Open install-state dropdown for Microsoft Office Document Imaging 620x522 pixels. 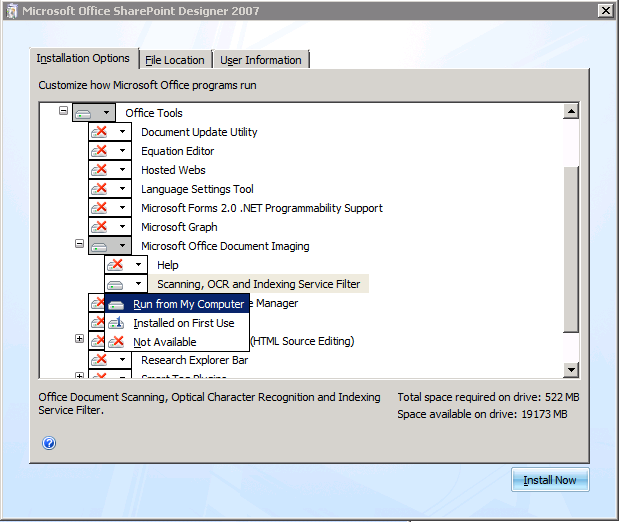110,246
